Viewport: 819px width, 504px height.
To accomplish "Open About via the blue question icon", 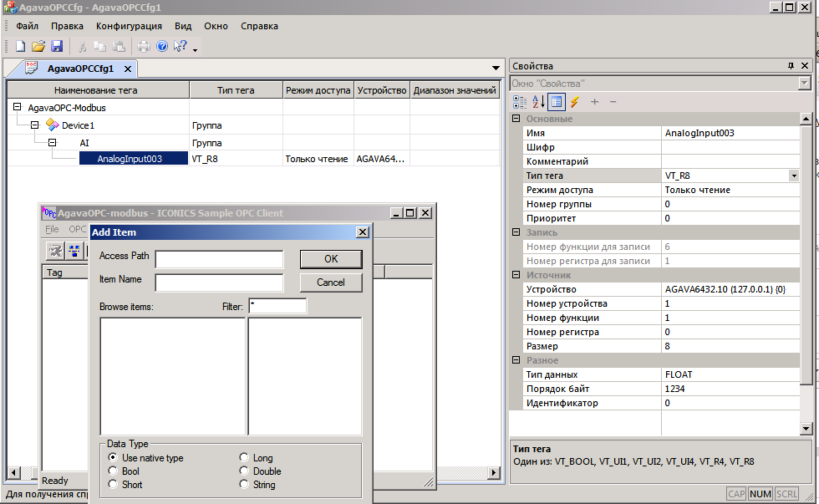I will 162,47.
